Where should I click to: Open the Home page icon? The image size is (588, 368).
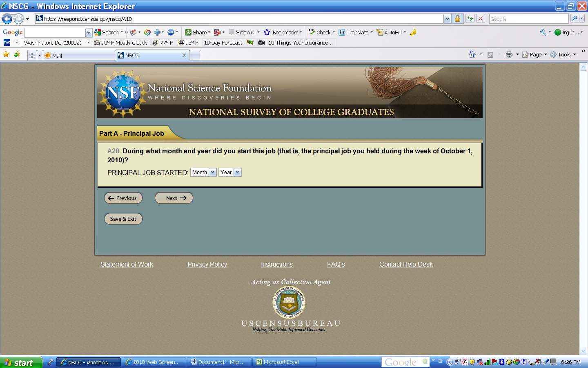472,54
